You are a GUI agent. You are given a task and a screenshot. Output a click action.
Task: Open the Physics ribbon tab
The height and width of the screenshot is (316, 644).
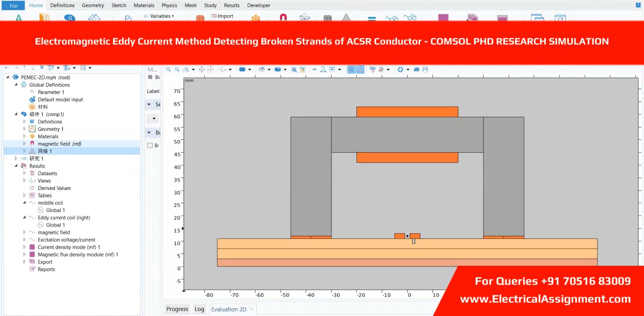click(x=169, y=5)
